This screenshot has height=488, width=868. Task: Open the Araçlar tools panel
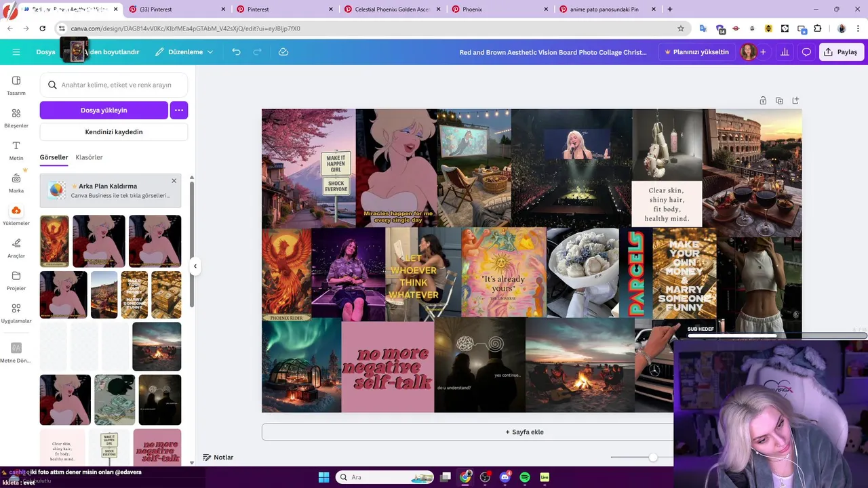16,248
